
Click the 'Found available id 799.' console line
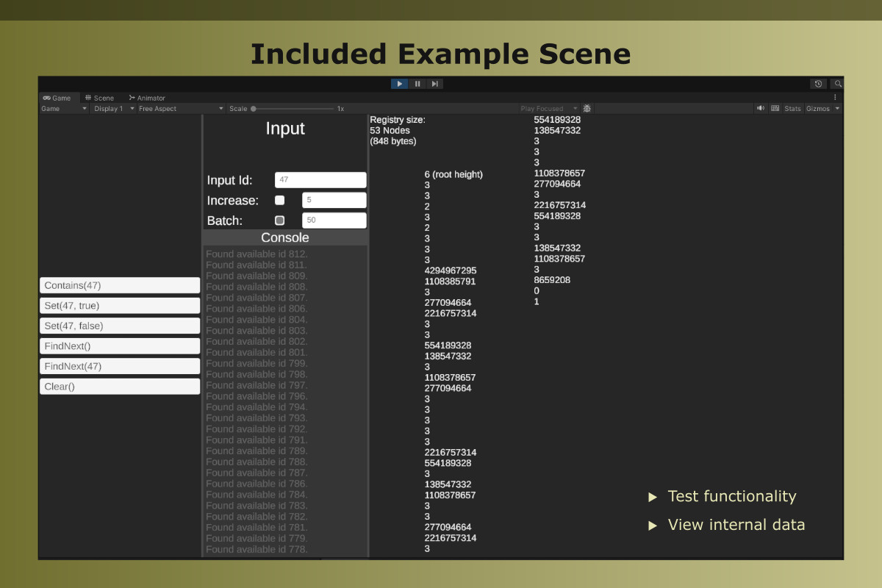[x=257, y=363]
